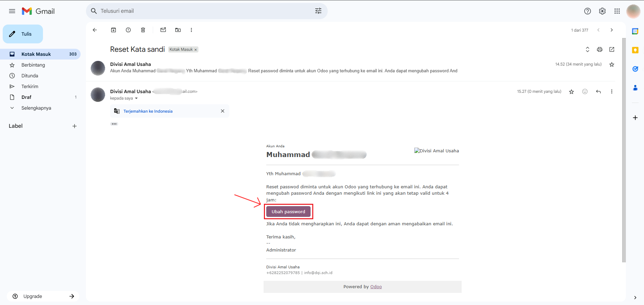Click the Move to folder icon
Screen dimensions: 644x305
point(178,30)
